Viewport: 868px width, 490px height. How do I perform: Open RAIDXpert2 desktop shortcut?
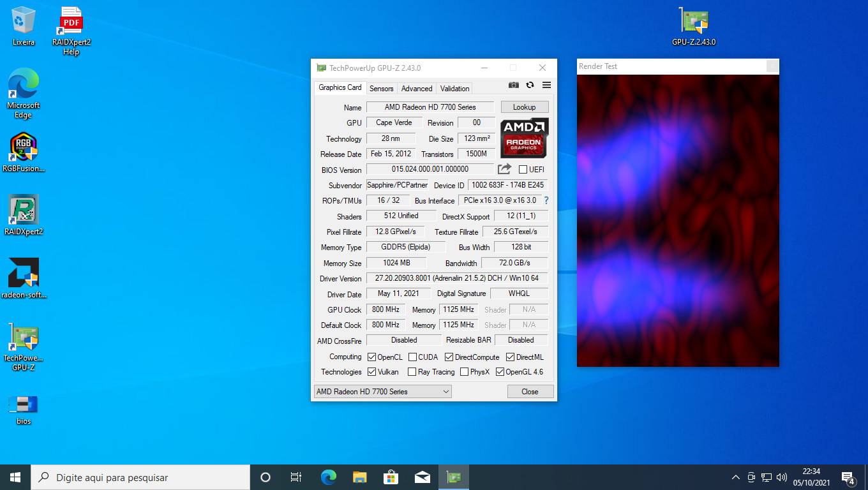(24, 215)
